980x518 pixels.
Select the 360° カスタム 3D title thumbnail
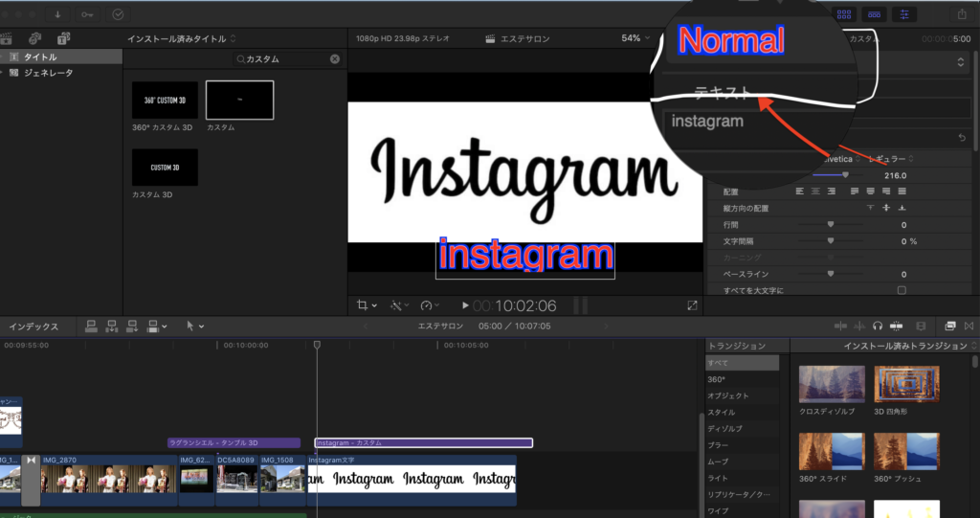click(x=165, y=101)
